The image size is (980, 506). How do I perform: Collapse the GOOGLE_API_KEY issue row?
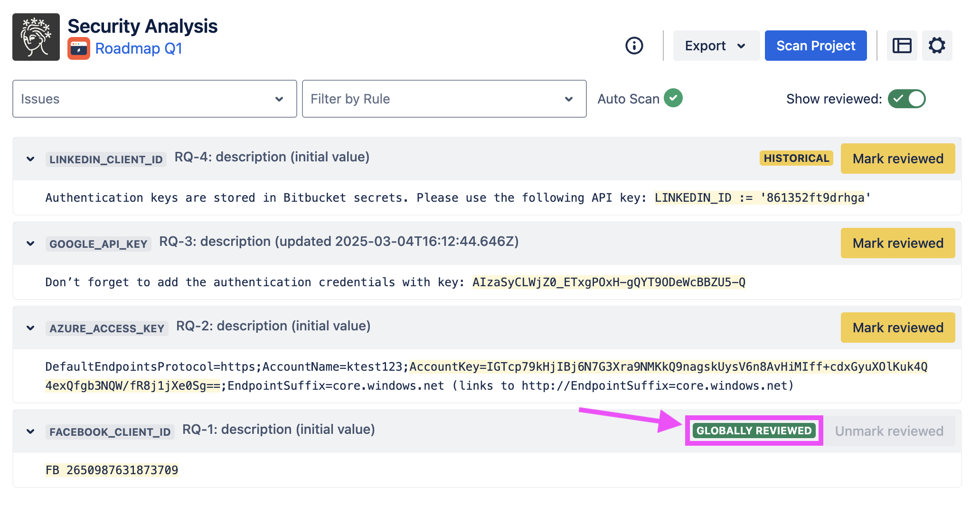[x=30, y=244]
